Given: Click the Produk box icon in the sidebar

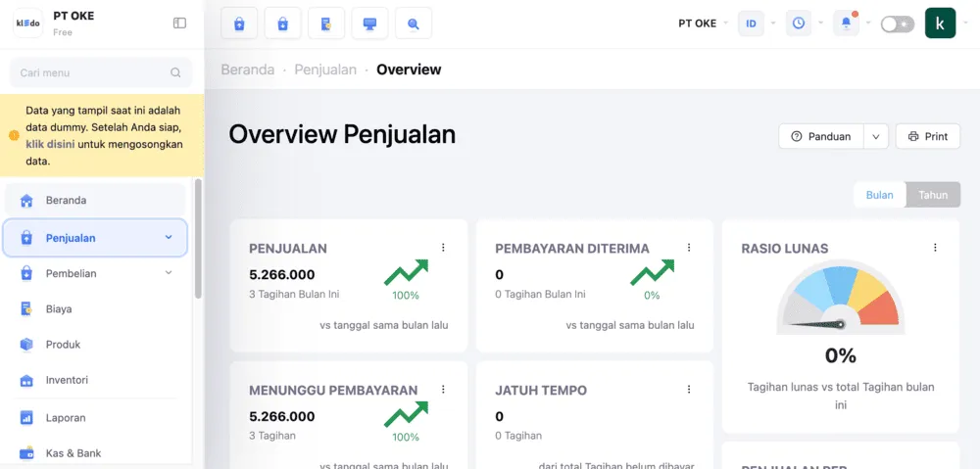Looking at the screenshot, I should click(x=26, y=344).
